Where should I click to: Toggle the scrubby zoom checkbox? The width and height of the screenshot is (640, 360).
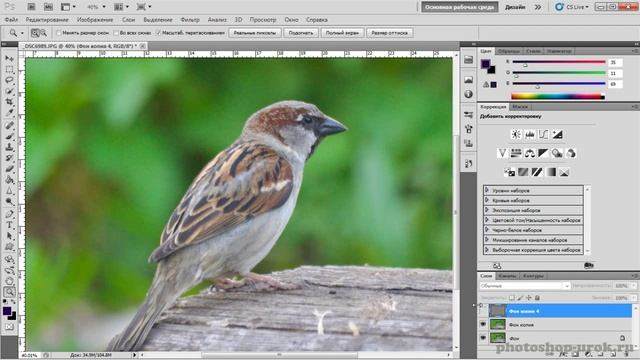158,33
